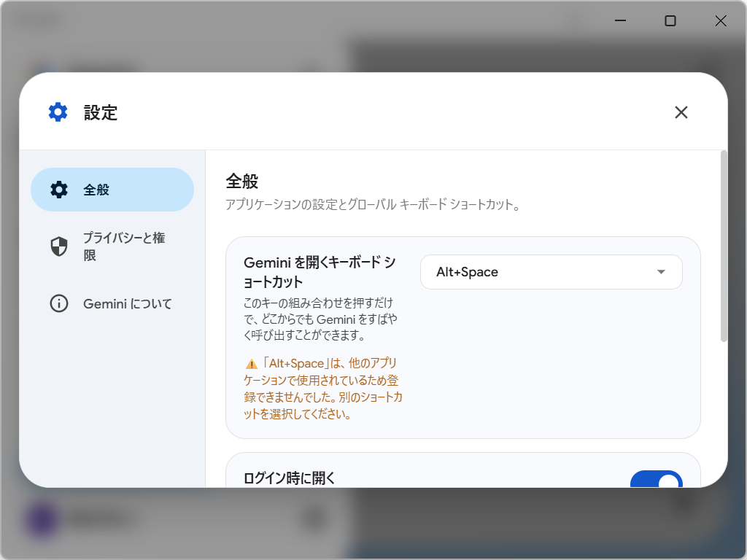This screenshot has width=747, height=560.
Task: Click the blue gear icon beside 設定 title
Action: click(x=58, y=112)
